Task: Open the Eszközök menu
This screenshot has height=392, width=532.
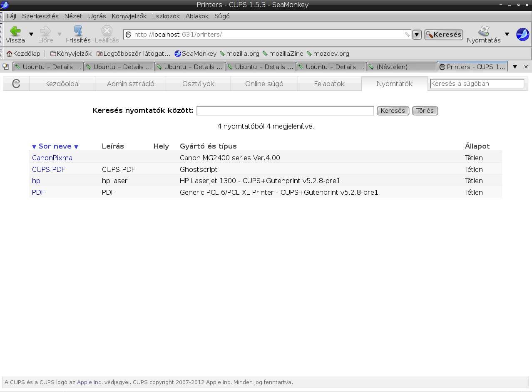Action: (166, 16)
